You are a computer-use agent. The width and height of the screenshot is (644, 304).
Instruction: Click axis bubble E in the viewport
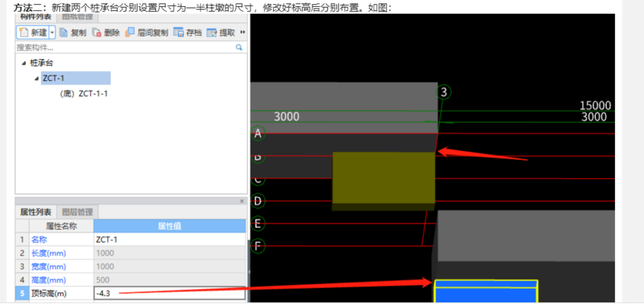[x=258, y=224]
